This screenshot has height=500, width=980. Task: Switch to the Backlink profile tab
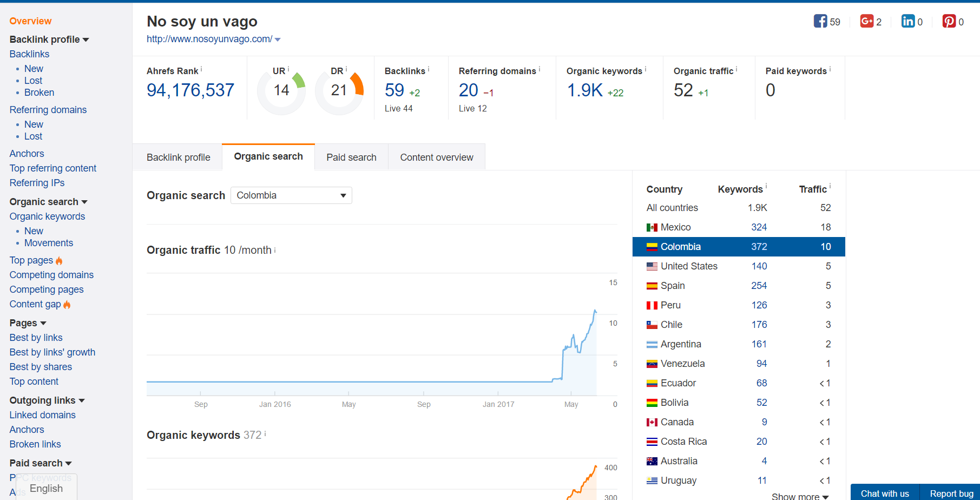[x=178, y=157]
